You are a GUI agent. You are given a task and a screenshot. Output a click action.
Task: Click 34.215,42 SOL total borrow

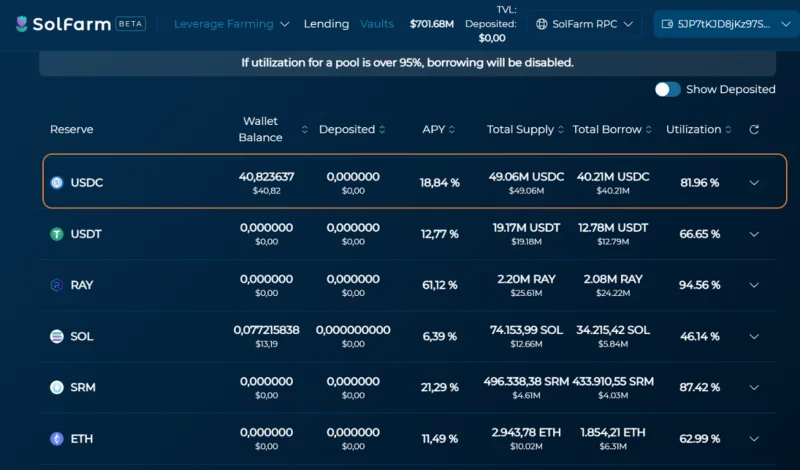613,330
